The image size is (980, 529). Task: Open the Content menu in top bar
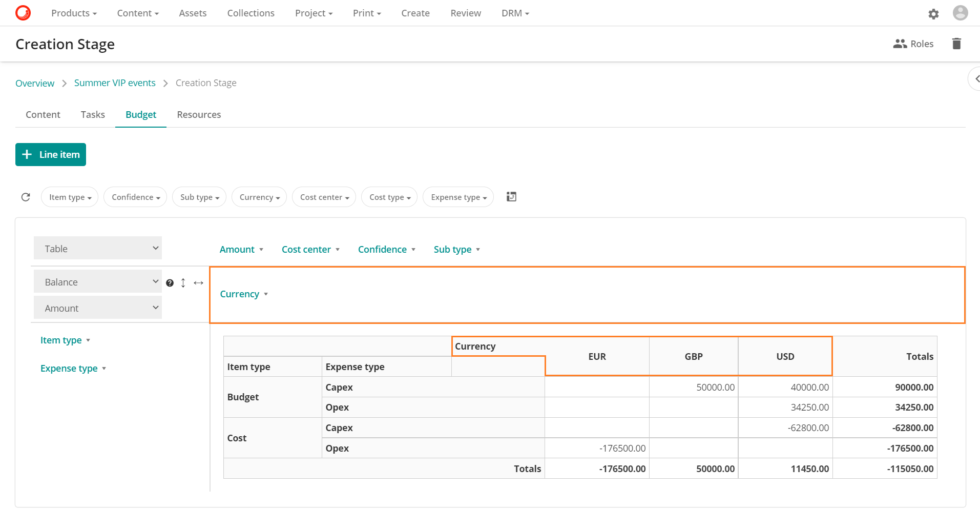(138, 13)
